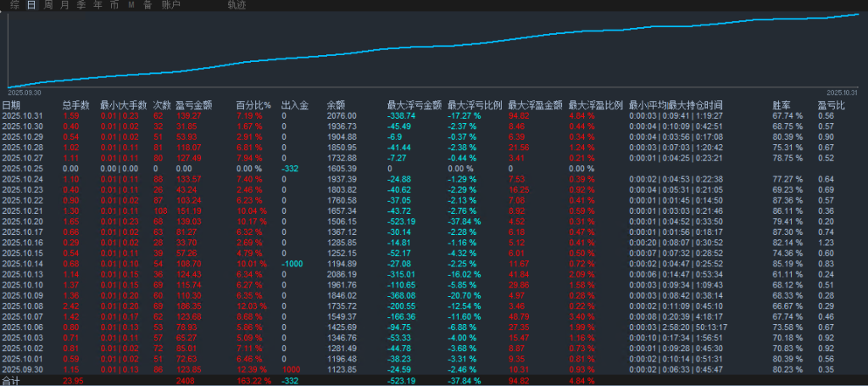
Task: Open the 轨迹 track tab
Action: tap(237, 5)
